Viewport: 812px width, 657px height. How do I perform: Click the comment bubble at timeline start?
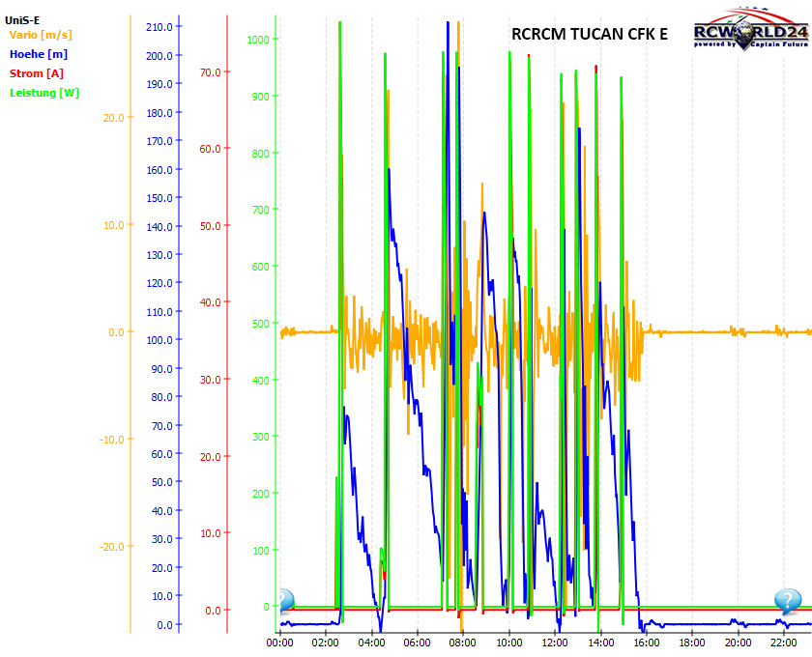[x=285, y=601]
